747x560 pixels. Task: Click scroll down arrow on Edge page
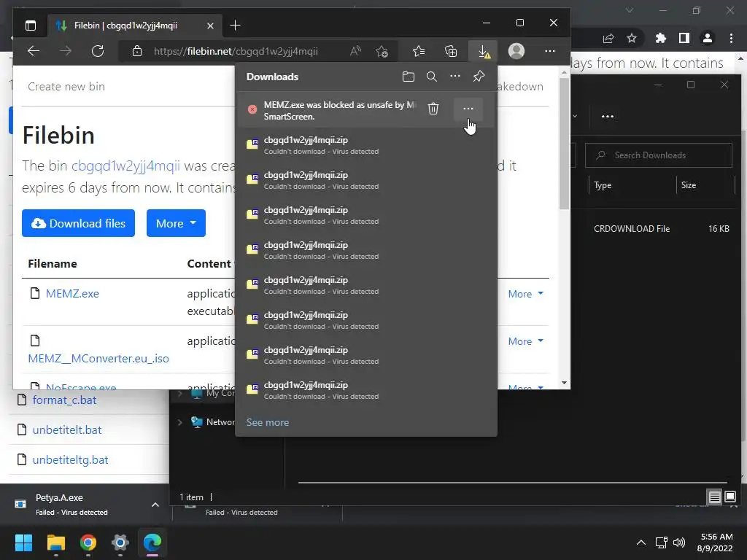click(x=564, y=383)
